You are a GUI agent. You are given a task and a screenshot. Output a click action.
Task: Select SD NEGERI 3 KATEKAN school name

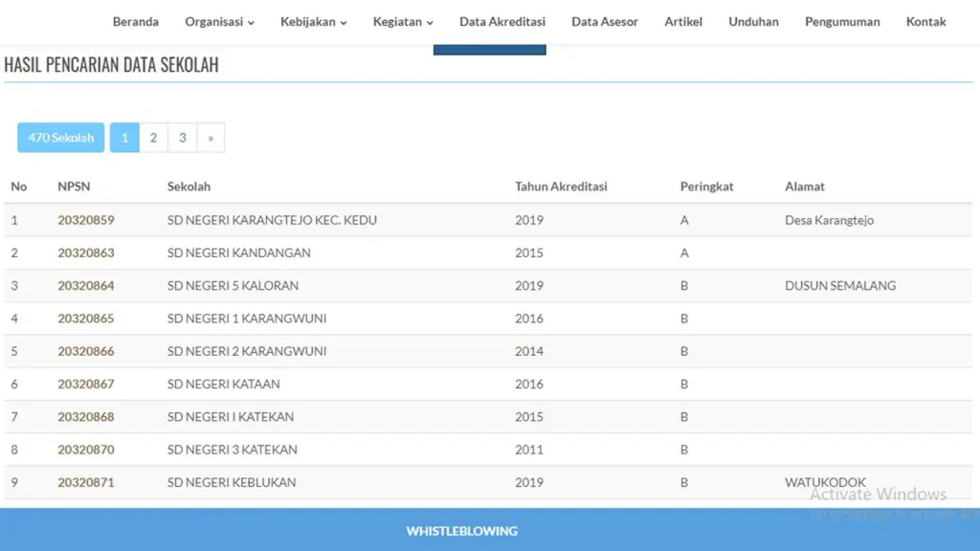coord(232,450)
